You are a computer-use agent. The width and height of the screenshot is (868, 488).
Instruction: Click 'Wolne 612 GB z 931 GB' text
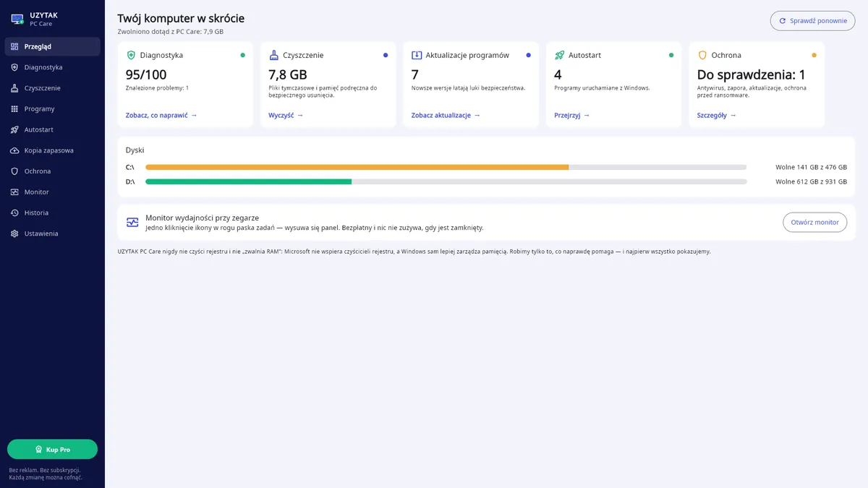coord(811,181)
